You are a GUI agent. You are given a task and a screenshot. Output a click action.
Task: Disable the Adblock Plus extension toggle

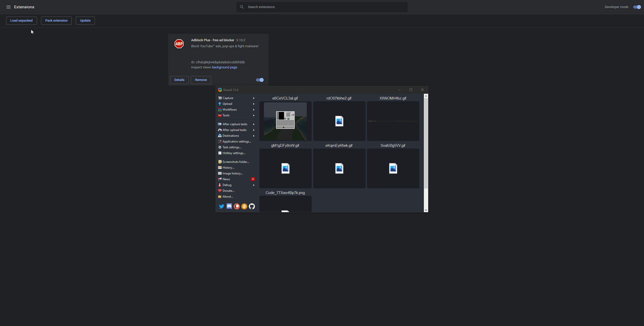260,80
